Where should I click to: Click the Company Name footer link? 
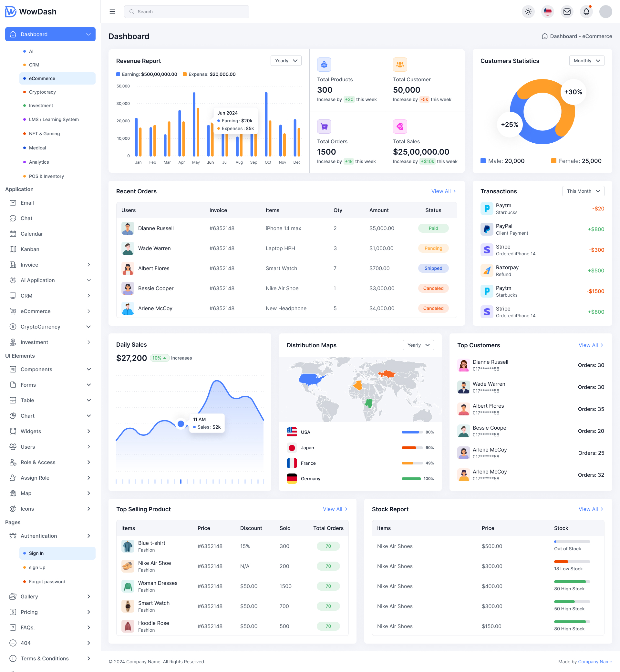[x=595, y=662]
